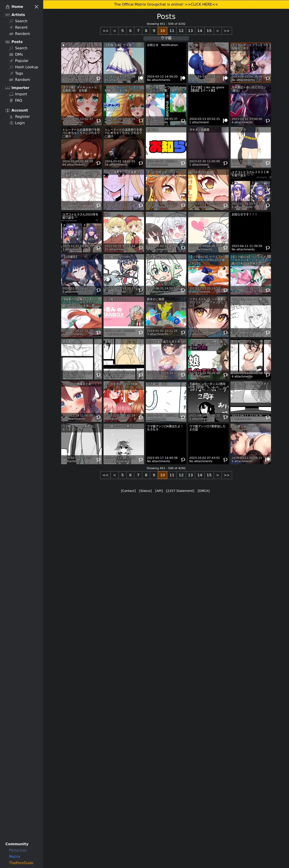Click service icon on the 2024-01-02 10:21:26 post
Image resolution: width=289 pixels, height=868 pixels.
click(x=183, y=333)
